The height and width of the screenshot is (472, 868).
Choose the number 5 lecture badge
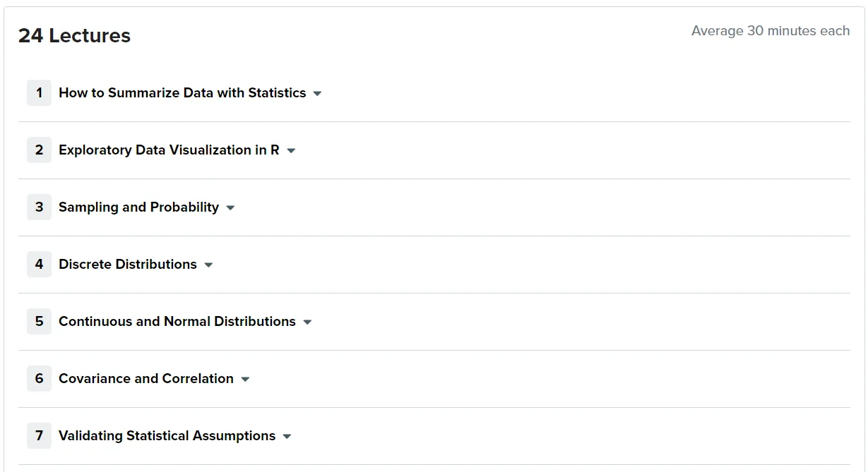pos(39,321)
